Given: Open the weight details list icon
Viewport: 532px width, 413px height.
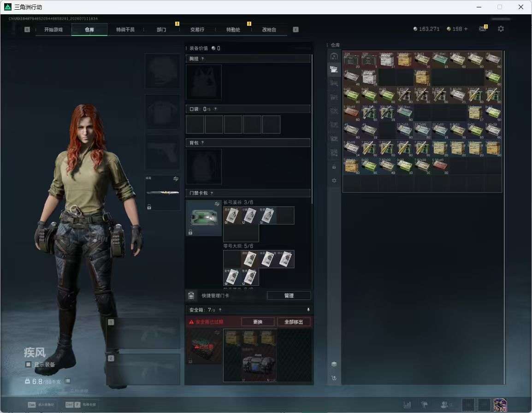Looking at the screenshot, I should tap(68, 381).
